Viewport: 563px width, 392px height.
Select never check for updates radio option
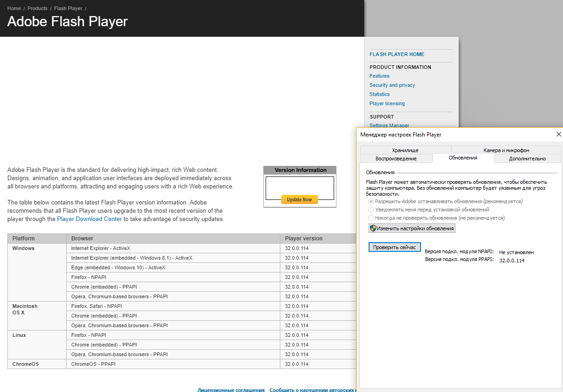[x=371, y=218]
